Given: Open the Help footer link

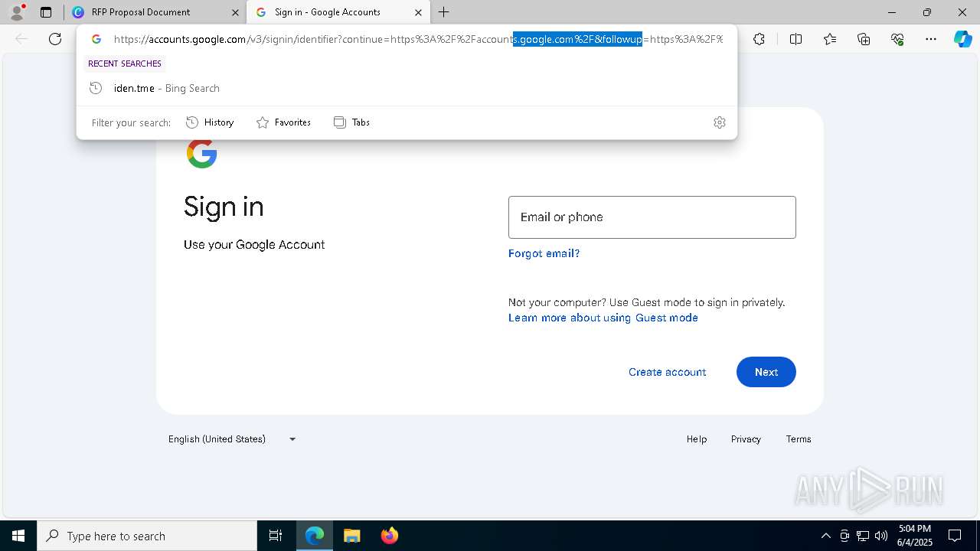Looking at the screenshot, I should coord(697,439).
